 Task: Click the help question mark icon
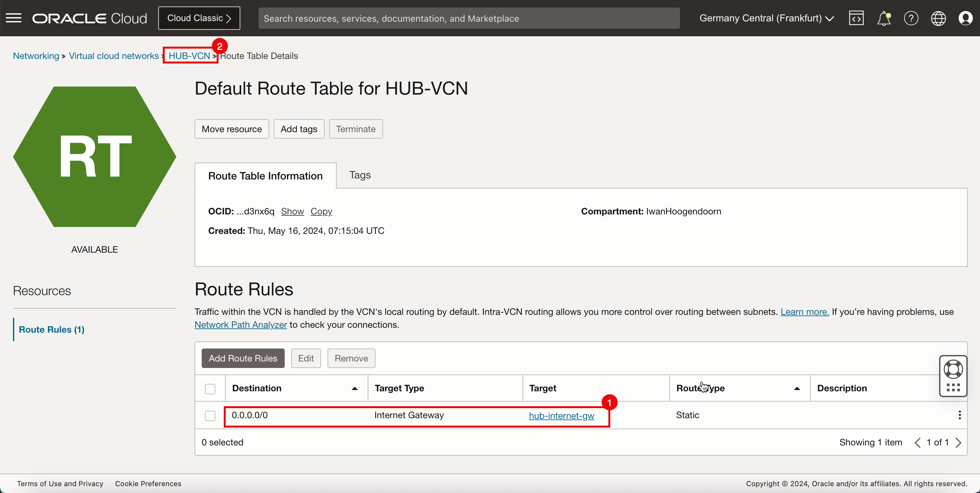tap(911, 18)
